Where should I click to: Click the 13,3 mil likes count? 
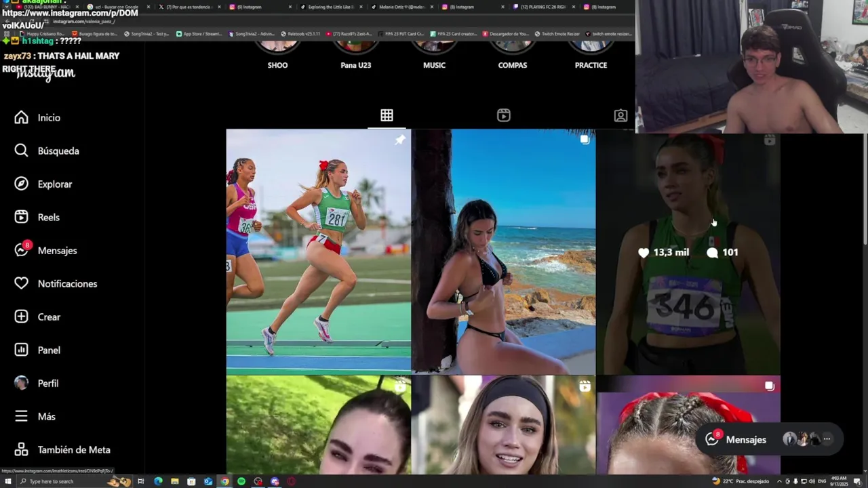664,252
